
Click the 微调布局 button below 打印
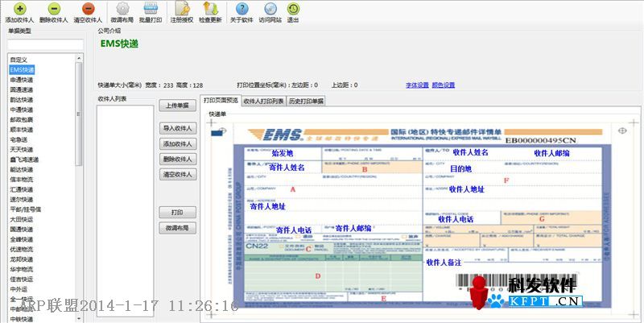click(177, 228)
